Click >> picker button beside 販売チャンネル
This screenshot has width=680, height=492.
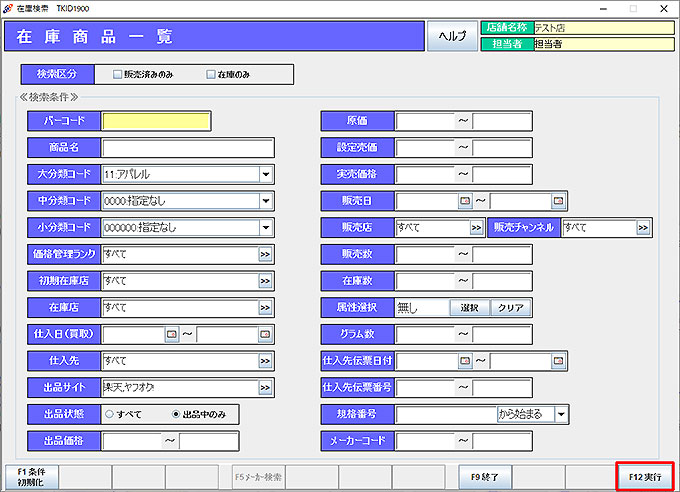click(643, 228)
